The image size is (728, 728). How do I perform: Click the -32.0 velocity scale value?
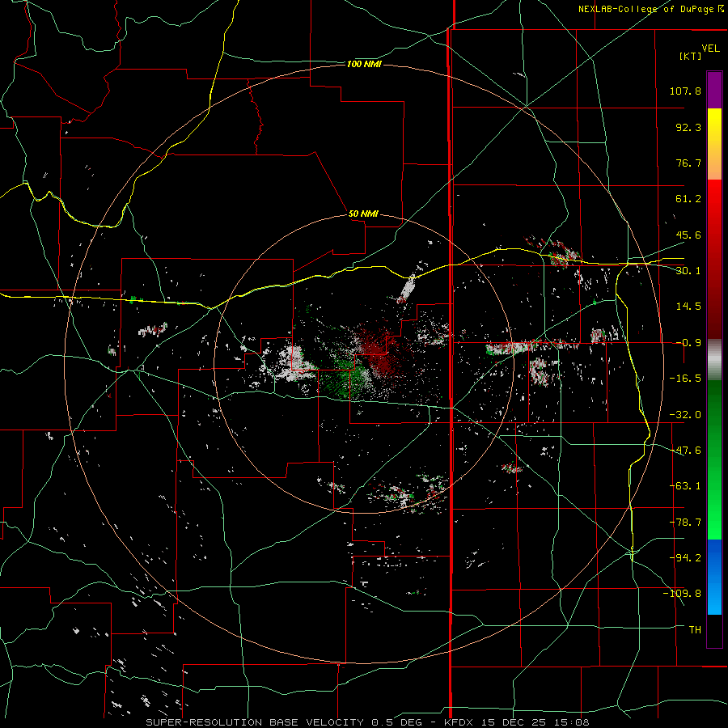pyautogui.click(x=685, y=415)
